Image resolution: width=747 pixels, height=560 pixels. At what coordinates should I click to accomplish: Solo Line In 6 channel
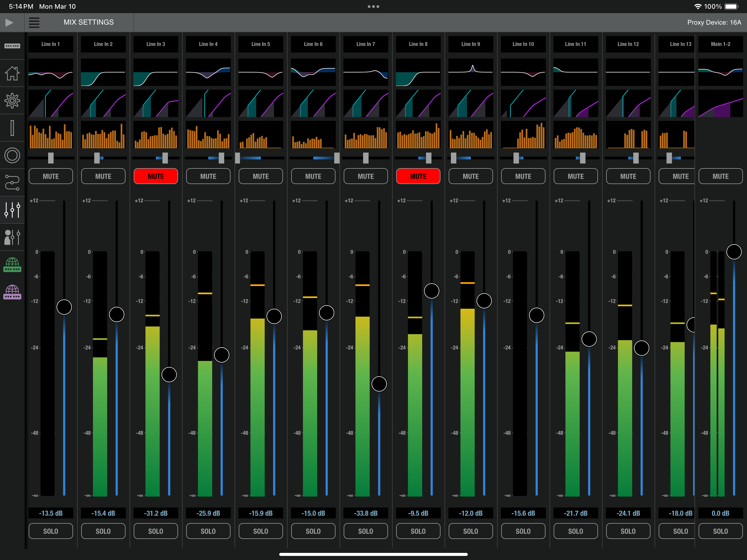tap(313, 531)
